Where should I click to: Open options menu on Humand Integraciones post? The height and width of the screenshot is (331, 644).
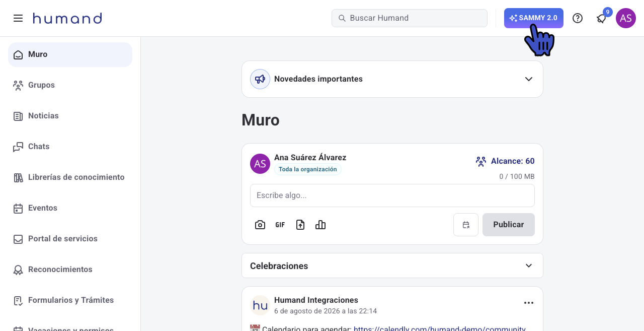529,303
